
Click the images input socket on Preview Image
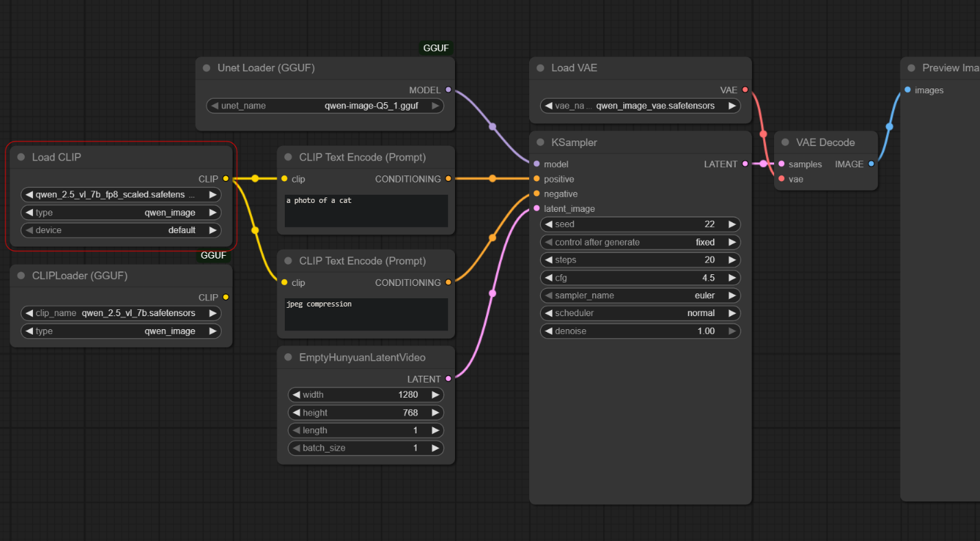tap(908, 90)
